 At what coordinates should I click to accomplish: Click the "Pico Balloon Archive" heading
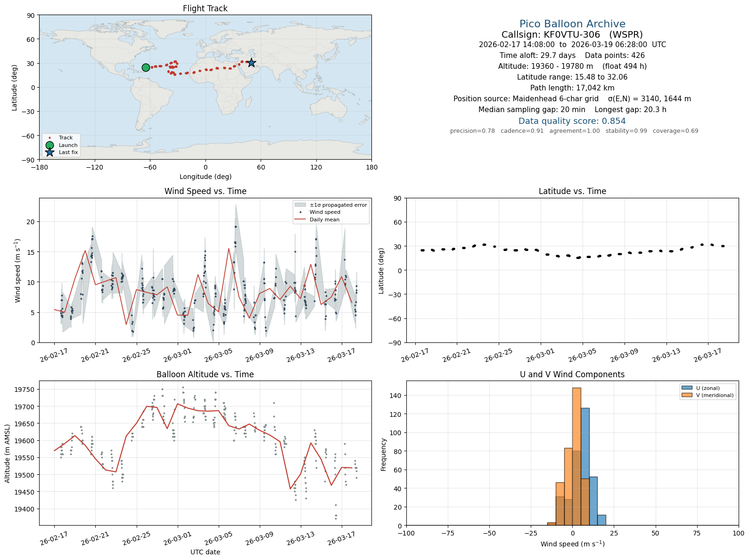572,24
